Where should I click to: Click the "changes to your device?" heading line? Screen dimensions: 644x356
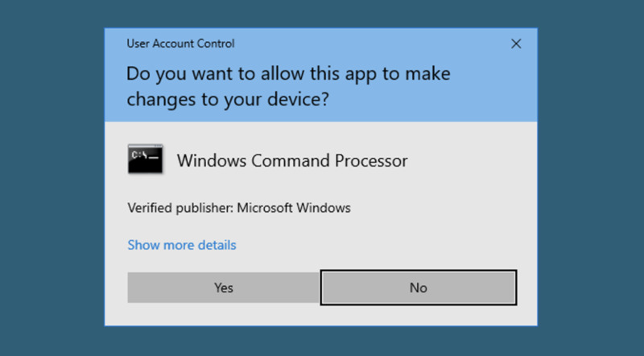coord(230,101)
